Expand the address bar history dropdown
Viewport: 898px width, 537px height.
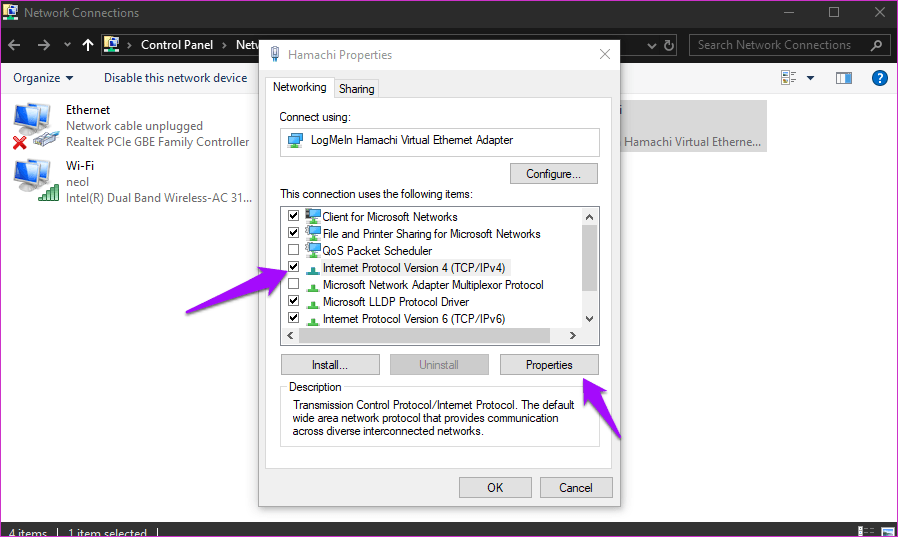click(652, 45)
